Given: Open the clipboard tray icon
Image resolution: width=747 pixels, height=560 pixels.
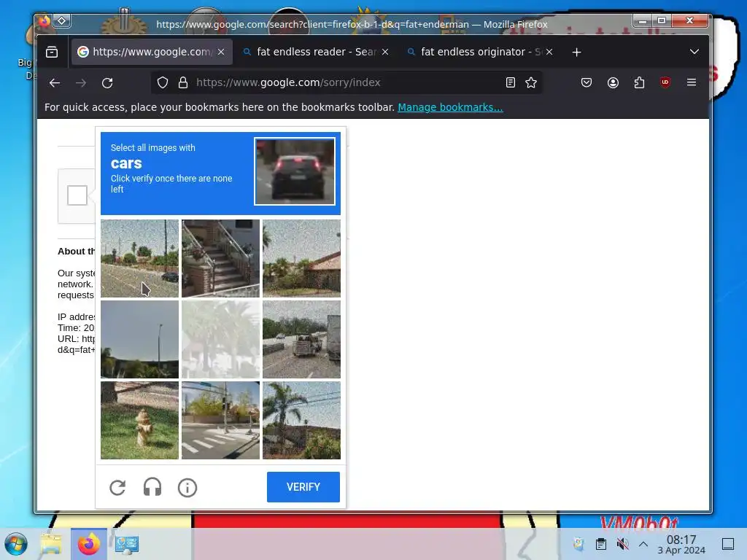Looking at the screenshot, I should pyautogui.click(x=601, y=544).
